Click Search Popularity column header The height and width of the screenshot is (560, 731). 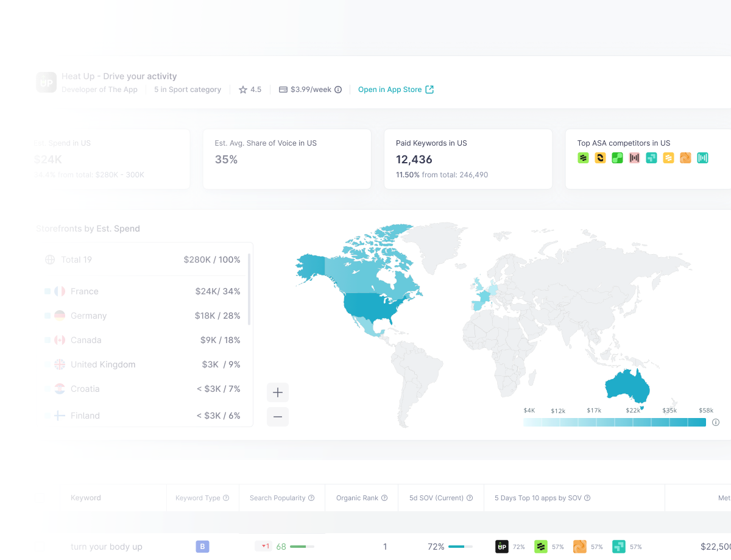coord(277,498)
